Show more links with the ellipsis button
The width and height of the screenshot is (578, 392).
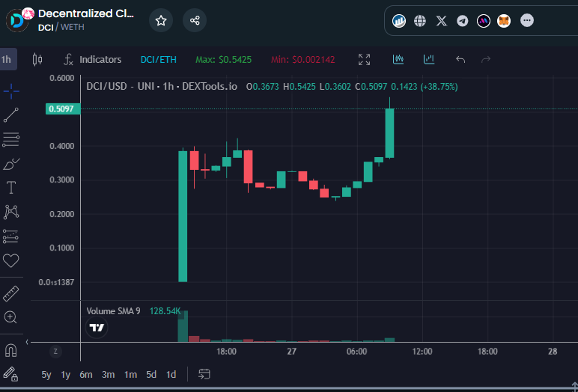[527, 21]
